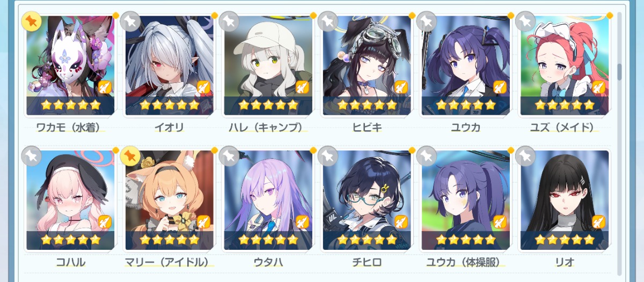Click the weapon badge icon on ユウカ(体操服)
The height and width of the screenshot is (282, 644).
click(499, 221)
